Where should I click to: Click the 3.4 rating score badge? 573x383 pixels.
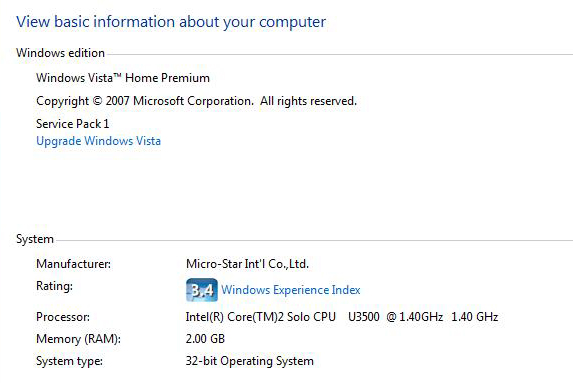pos(202,290)
